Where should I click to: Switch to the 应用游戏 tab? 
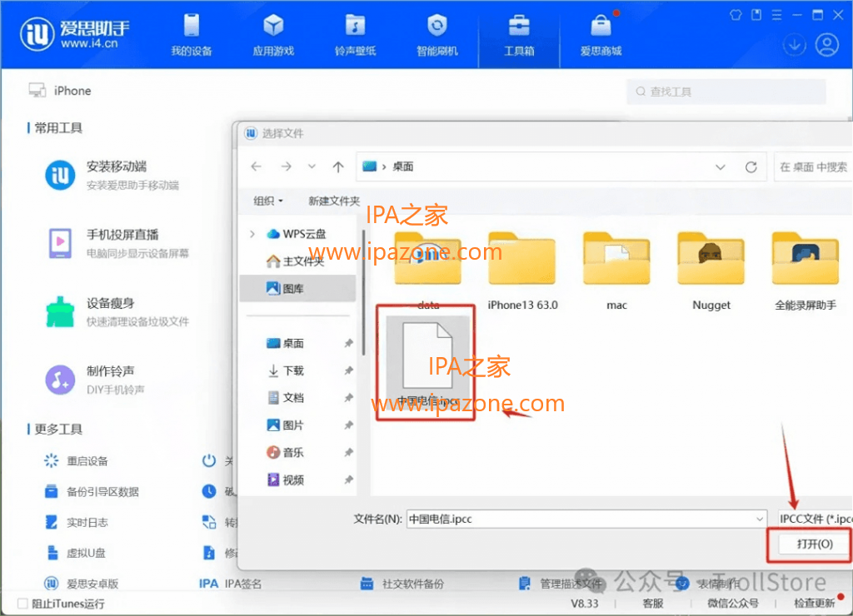point(273,35)
